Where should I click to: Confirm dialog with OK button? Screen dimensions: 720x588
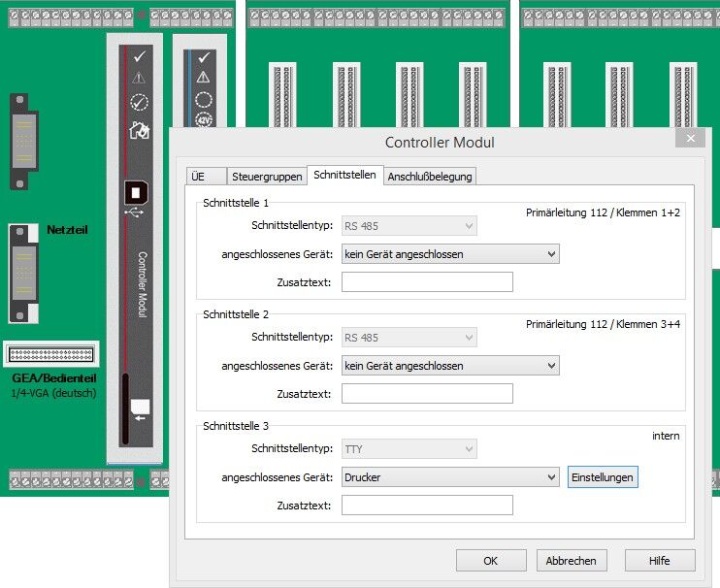(491, 561)
